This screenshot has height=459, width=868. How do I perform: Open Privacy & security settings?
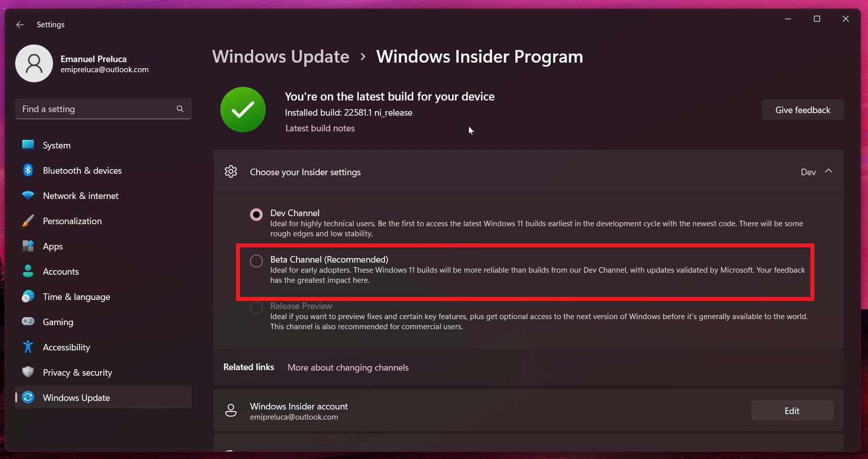point(28,372)
